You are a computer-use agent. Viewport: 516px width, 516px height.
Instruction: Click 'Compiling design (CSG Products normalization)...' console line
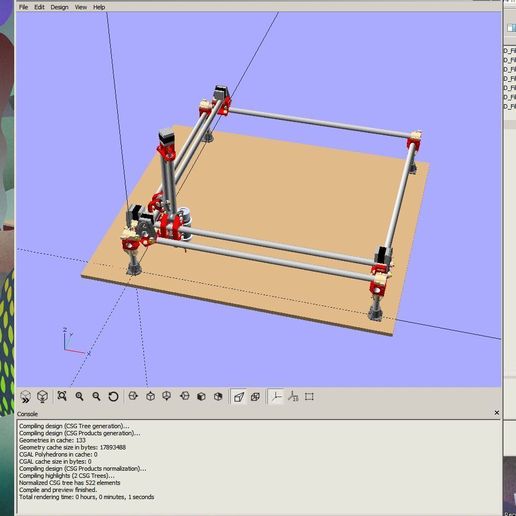[83, 468]
